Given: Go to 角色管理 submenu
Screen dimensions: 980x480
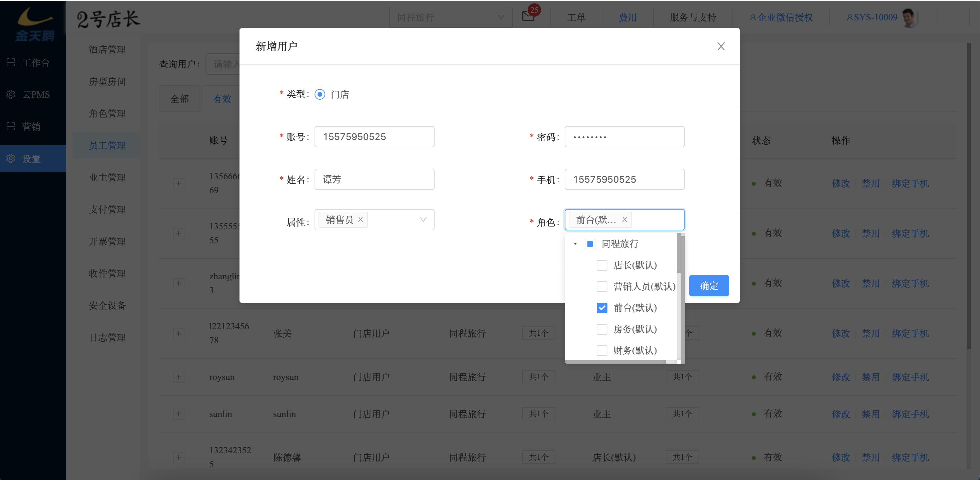Looking at the screenshot, I should [x=107, y=113].
